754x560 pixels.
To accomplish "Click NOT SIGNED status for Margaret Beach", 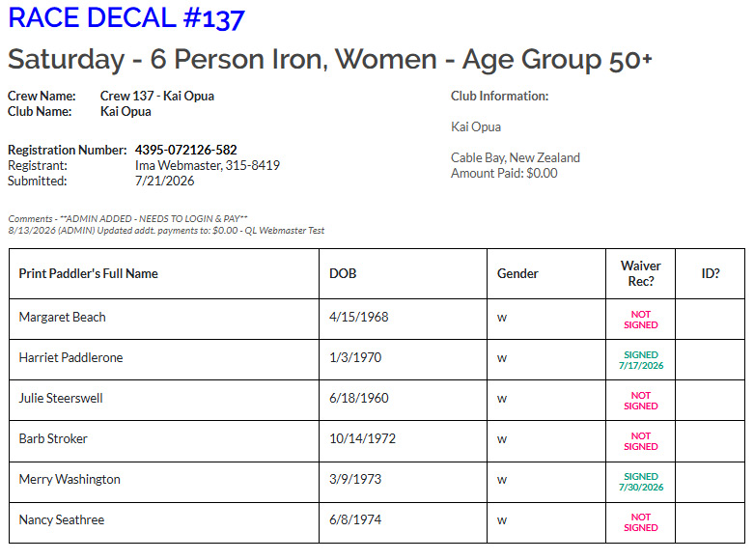I will click(x=640, y=320).
